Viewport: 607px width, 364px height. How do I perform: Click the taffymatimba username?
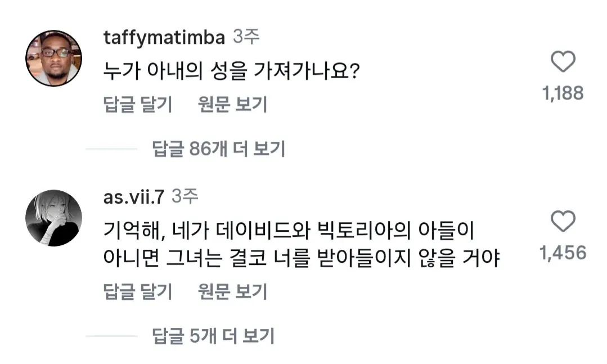point(164,38)
